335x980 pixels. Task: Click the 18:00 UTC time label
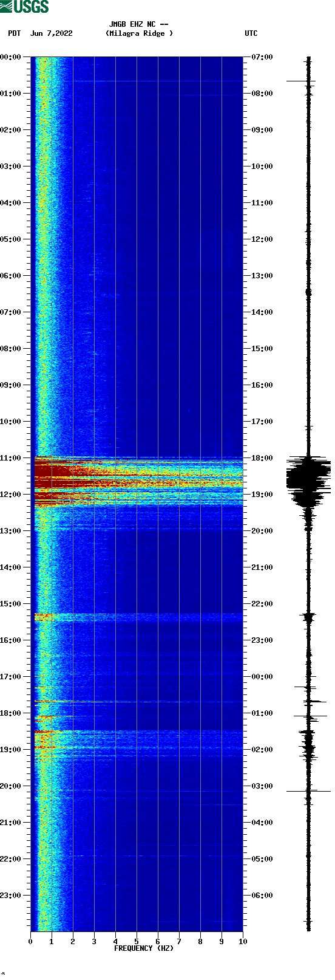(x=262, y=458)
